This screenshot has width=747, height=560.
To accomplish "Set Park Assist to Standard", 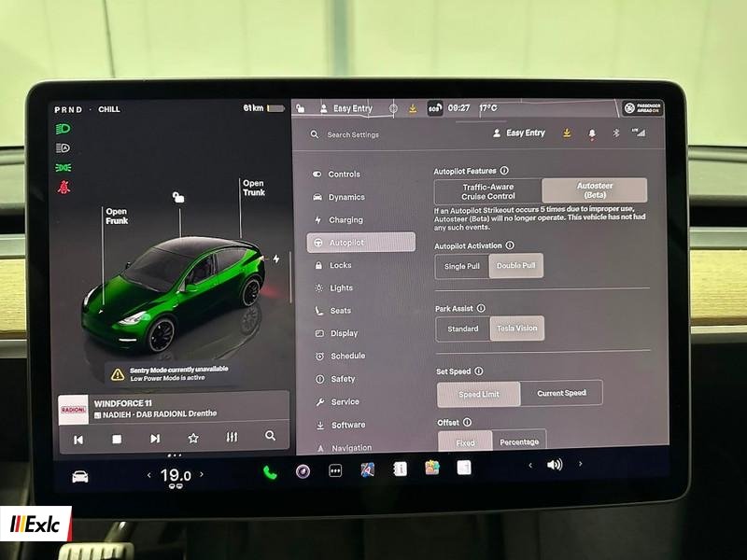I will pyautogui.click(x=462, y=329).
